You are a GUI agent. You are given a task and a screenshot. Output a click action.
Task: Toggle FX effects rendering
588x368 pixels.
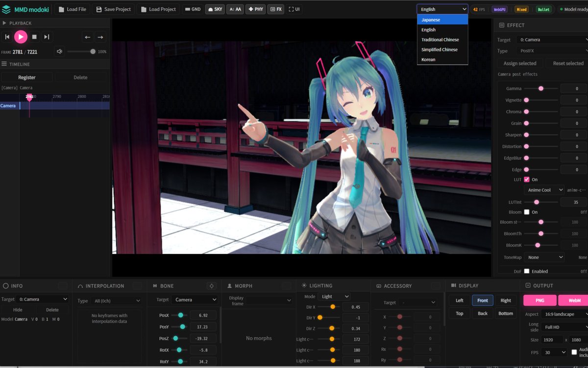point(276,9)
